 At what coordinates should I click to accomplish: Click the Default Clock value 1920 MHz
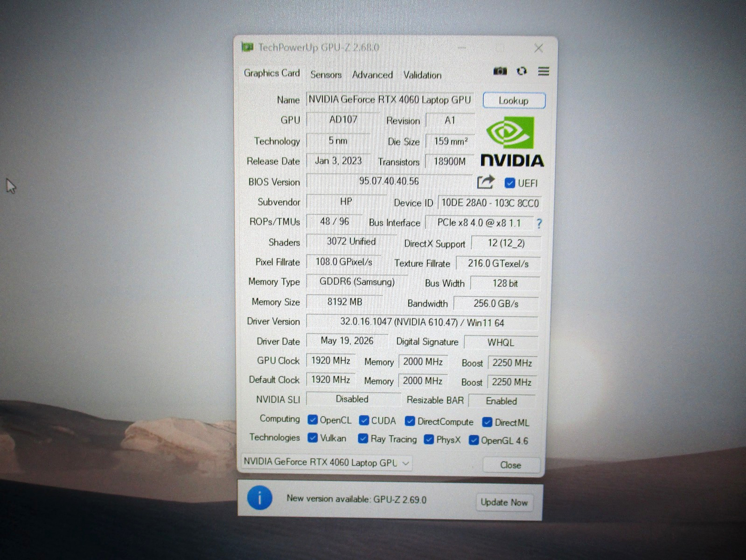(331, 380)
